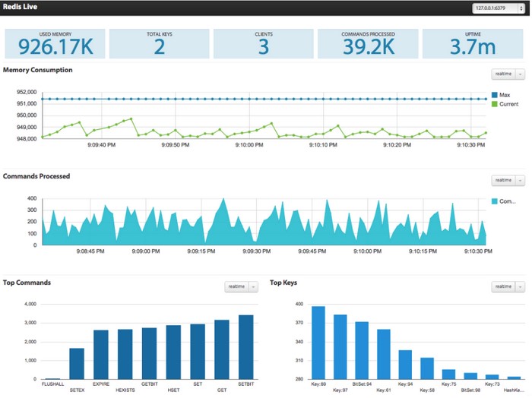Click the Key:97 bar in Top Keys
Screen dimensions: 532x398
[340, 347]
